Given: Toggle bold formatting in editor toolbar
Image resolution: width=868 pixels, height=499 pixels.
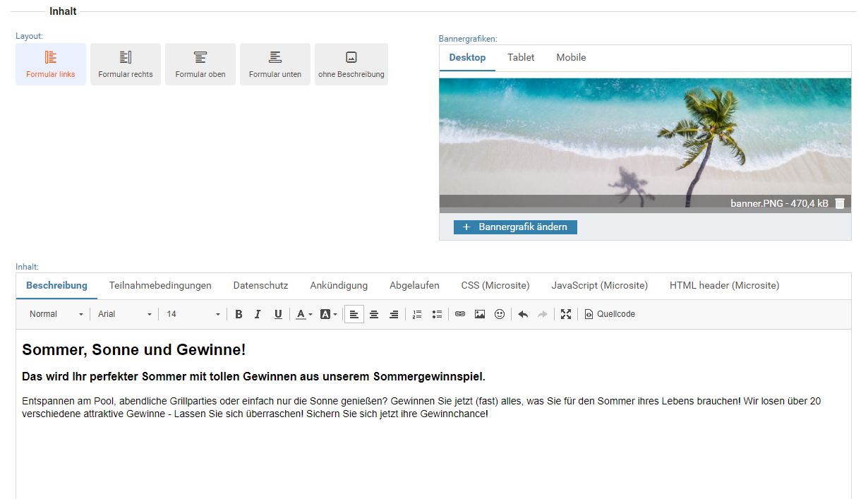Looking at the screenshot, I should coord(239,314).
